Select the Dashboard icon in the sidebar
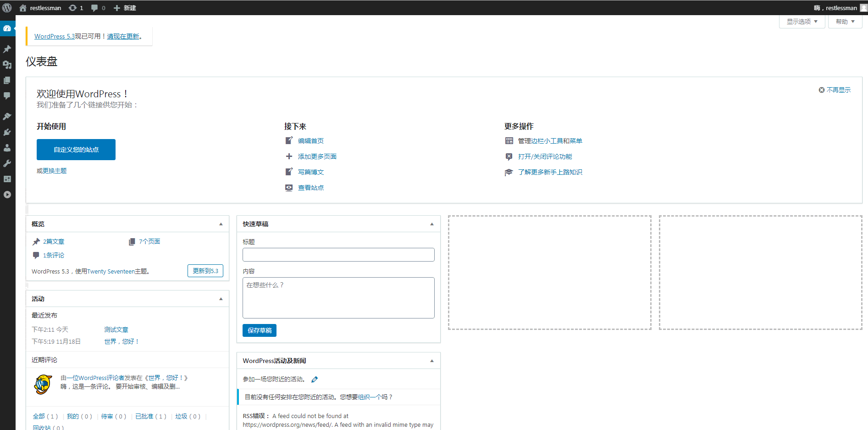The image size is (868, 430). 7,28
